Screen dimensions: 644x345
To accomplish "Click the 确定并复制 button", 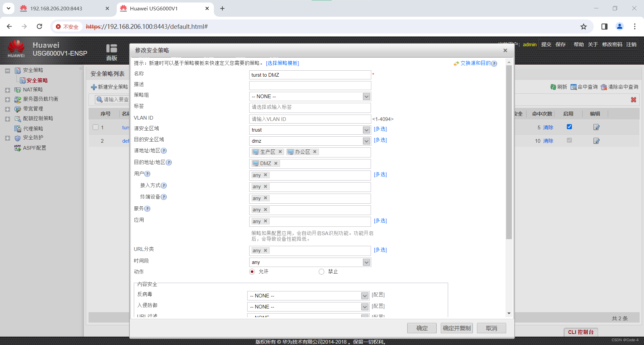I will [x=457, y=328].
